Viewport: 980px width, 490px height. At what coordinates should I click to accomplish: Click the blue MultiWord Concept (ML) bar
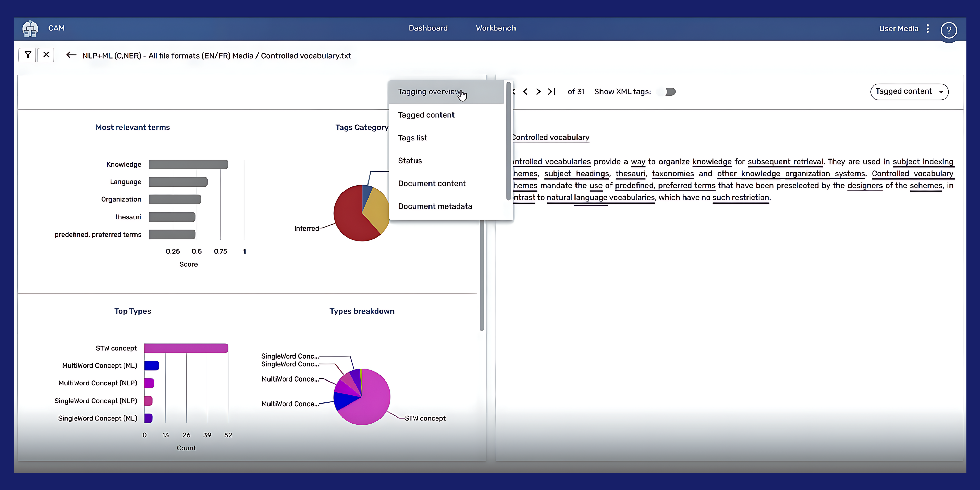tap(151, 366)
